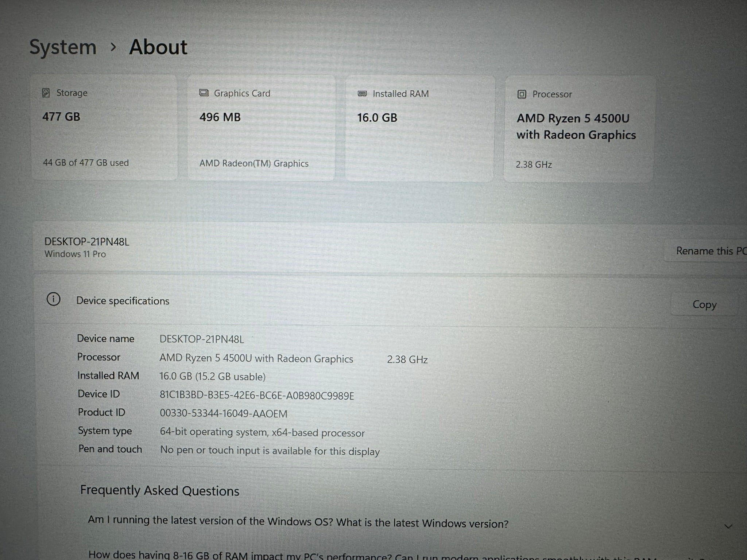
Task: Click the Graphics Card monitor icon
Action: pos(204,93)
